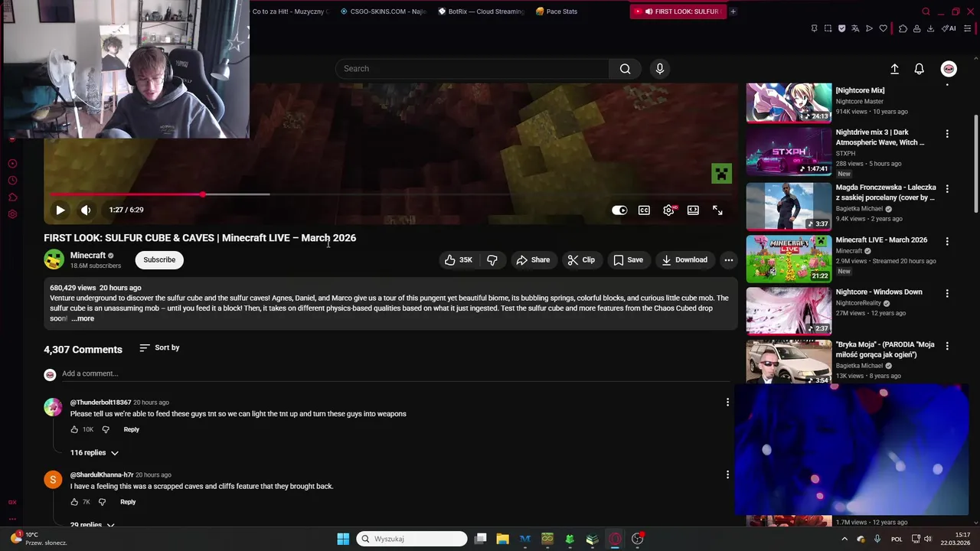This screenshot has width=980, height=551.
Task: Open a new browser tab with plus
Action: pos(733,11)
